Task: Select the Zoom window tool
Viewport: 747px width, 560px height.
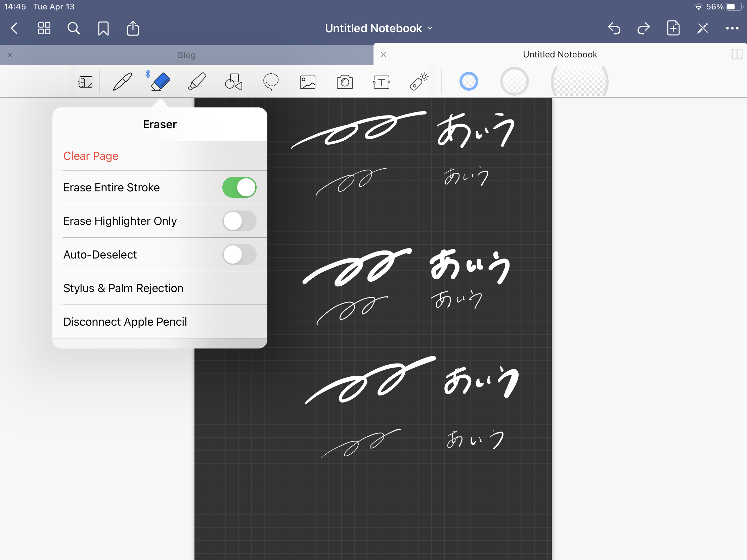Action: pyautogui.click(x=85, y=82)
